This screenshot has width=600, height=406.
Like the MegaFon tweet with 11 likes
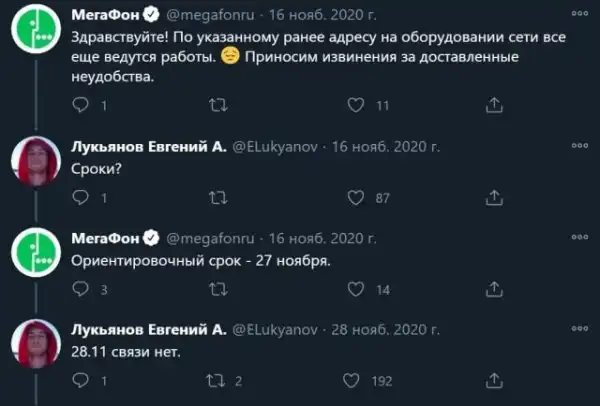point(353,103)
